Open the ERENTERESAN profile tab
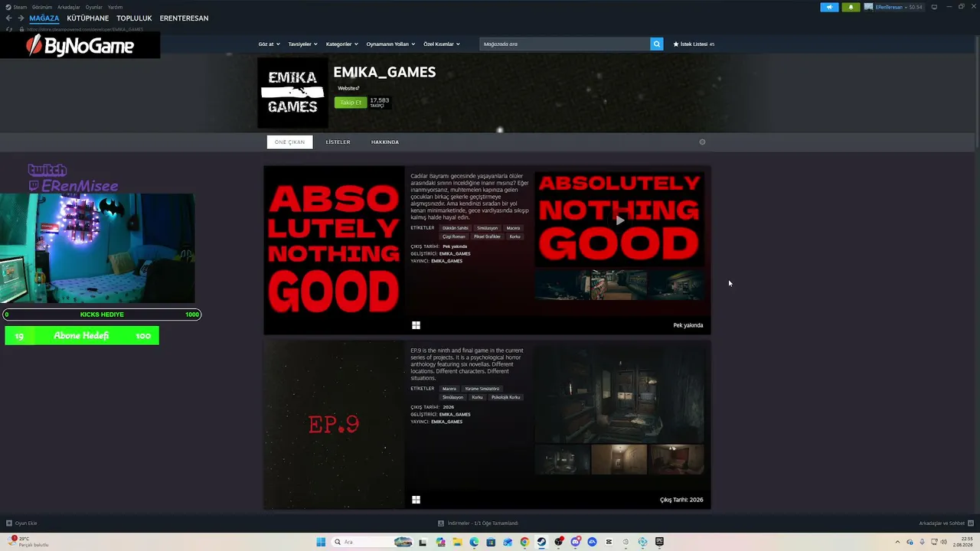 coord(184,18)
